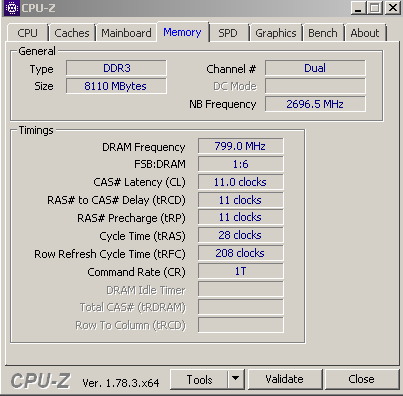This screenshot has width=403, height=396.
Task: Open the Caches tab
Action: pos(72,33)
